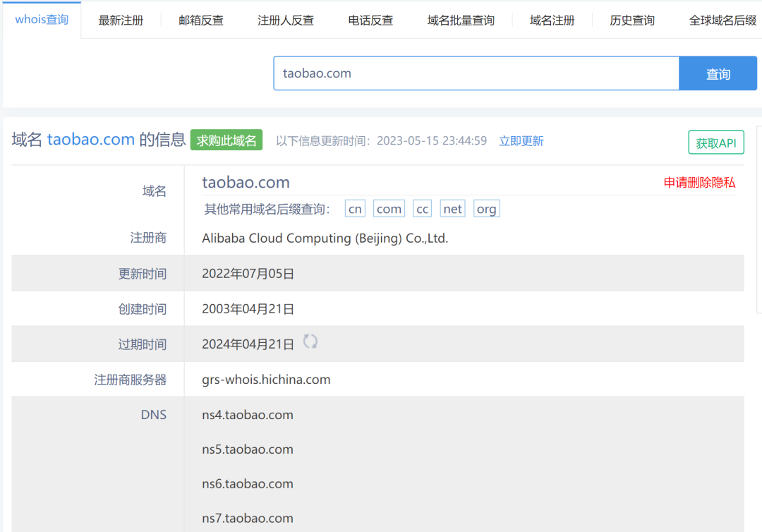Go to the 电话反查 tab
The image size is (762, 532).
point(370,20)
